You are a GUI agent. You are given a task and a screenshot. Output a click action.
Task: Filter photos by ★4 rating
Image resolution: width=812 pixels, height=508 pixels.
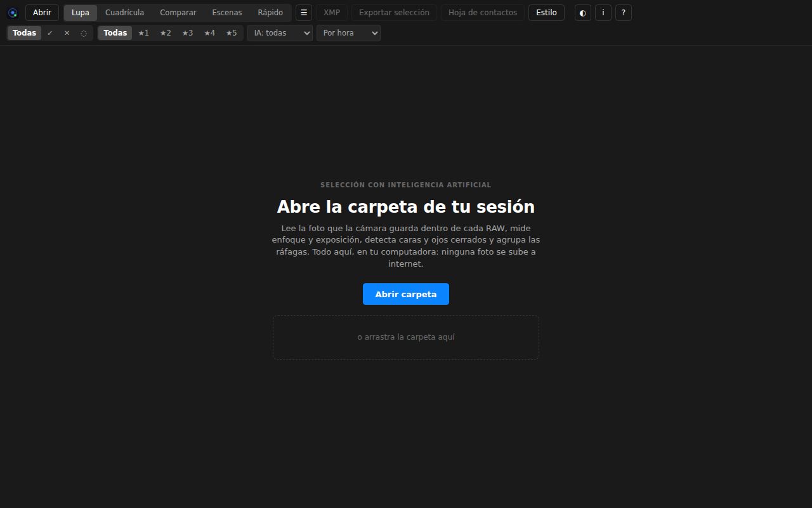click(x=209, y=33)
